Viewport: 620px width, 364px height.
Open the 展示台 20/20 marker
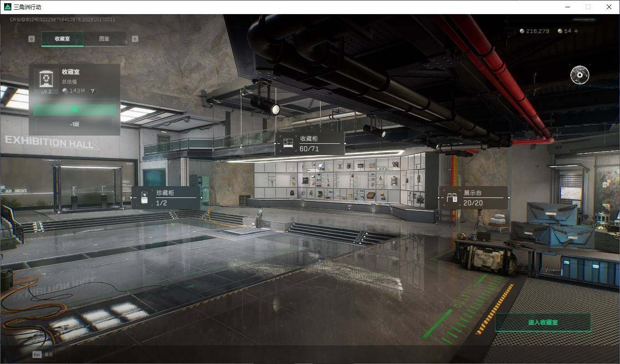(474, 197)
